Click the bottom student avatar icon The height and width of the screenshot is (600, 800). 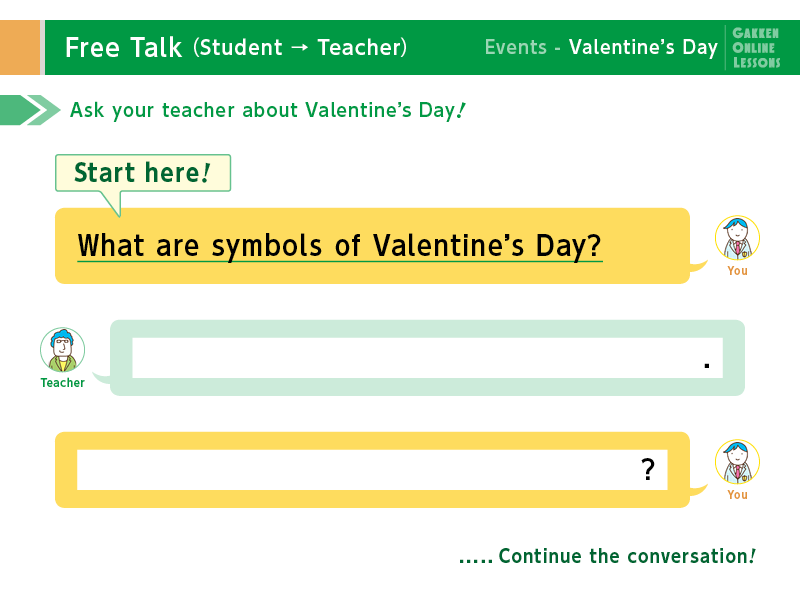tap(737, 462)
